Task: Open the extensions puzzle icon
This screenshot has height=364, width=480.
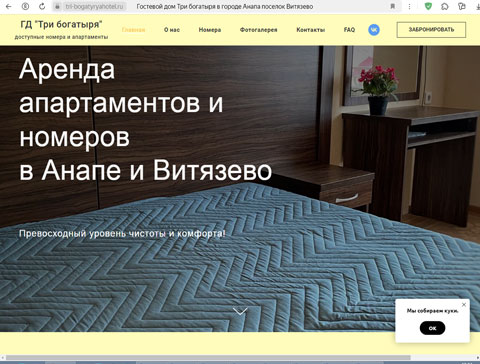Action: (445, 6)
